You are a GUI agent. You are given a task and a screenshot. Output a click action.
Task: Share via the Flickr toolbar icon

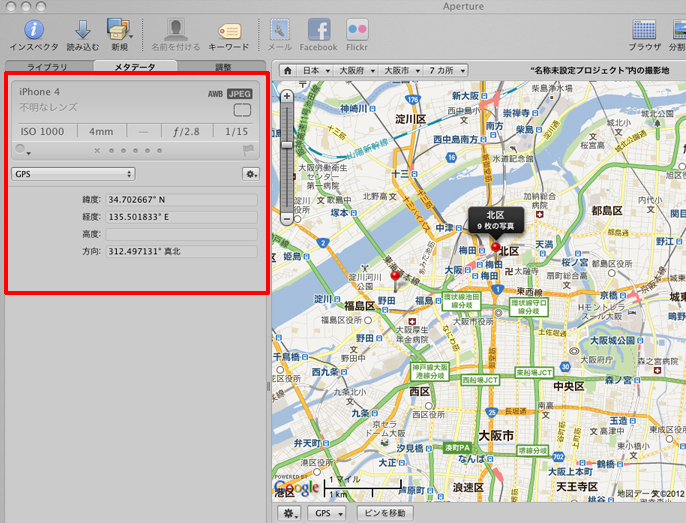357,30
